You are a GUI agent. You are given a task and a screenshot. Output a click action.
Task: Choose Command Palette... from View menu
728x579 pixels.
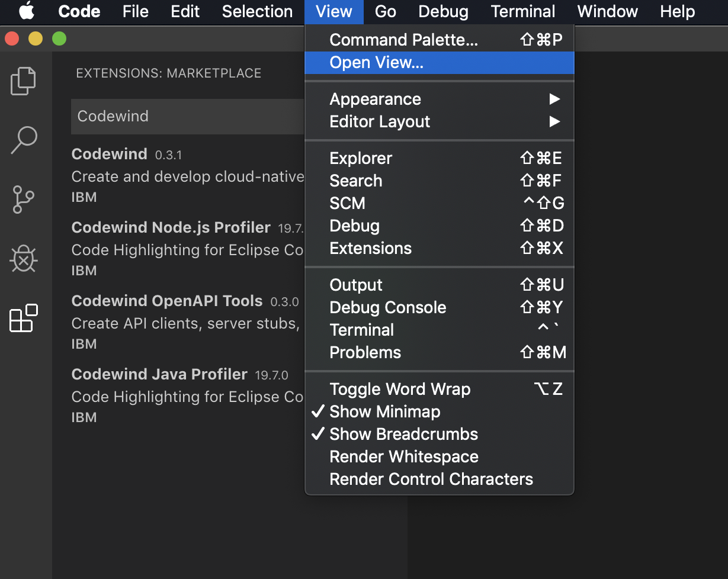(439, 40)
